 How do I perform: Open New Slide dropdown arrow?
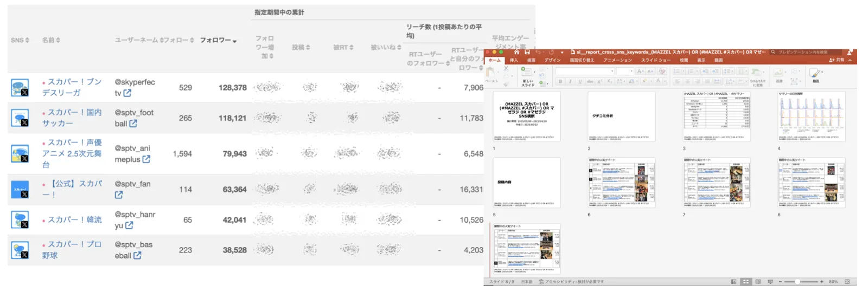click(x=534, y=72)
